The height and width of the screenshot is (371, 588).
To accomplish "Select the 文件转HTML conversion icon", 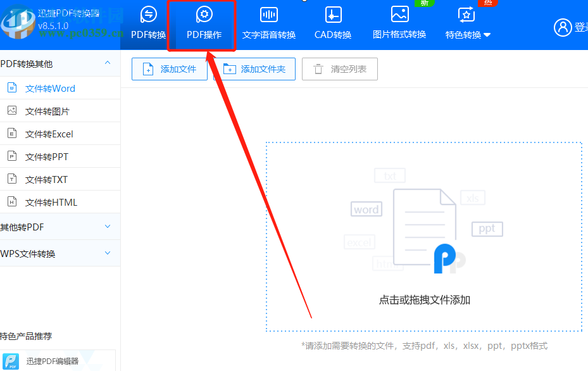I will (11, 201).
